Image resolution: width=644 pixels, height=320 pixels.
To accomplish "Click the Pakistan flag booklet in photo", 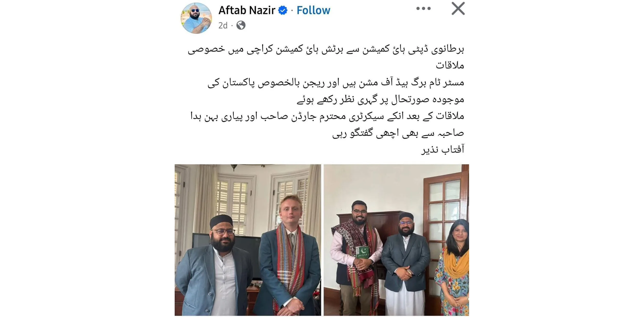I will [363, 253].
